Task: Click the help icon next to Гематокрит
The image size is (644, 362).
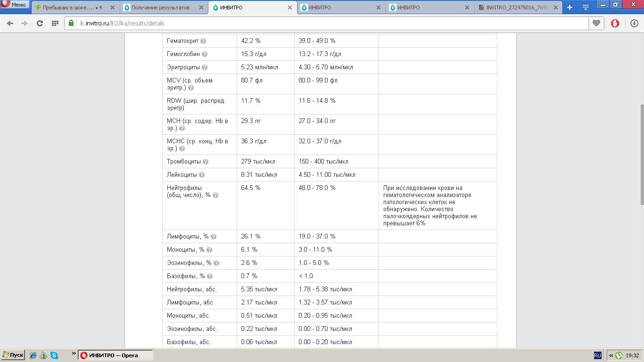Action: [x=203, y=41]
